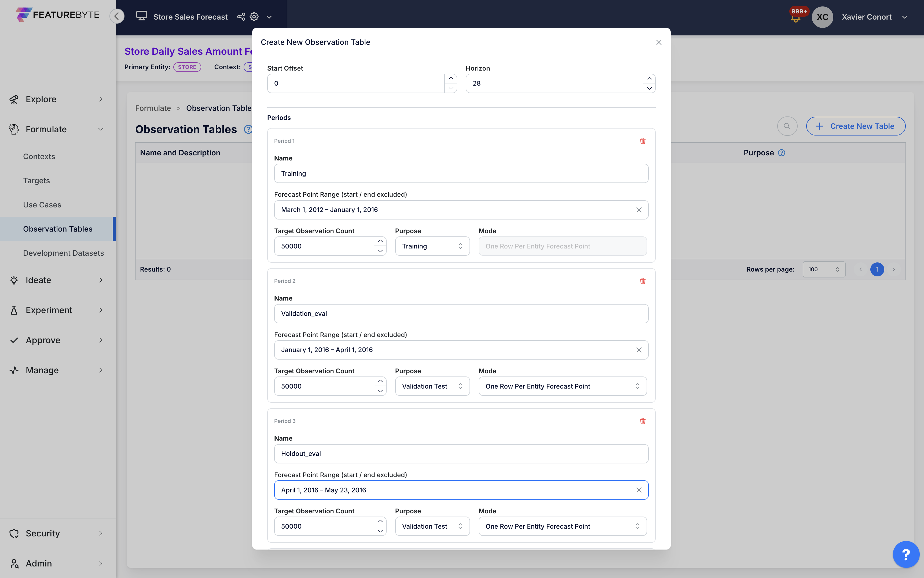Viewport: 924px width, 578px height.
Task: Click the FeatureByte logo
Action: [57, 15]
